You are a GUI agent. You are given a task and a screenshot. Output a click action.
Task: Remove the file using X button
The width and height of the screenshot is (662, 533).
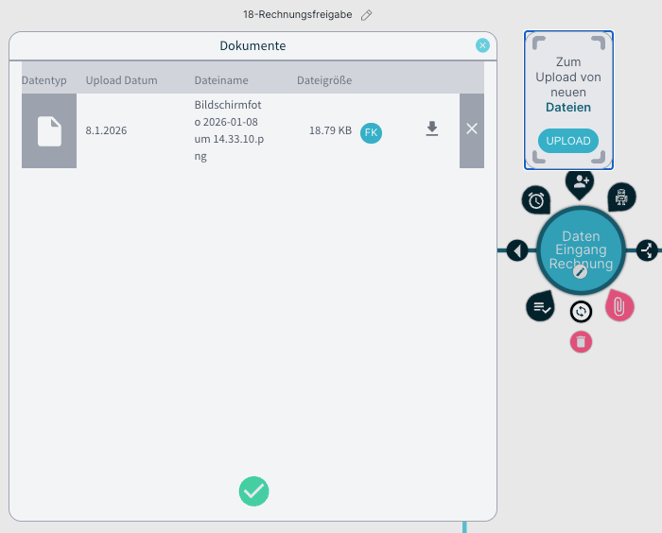click(x=472, y=129)
